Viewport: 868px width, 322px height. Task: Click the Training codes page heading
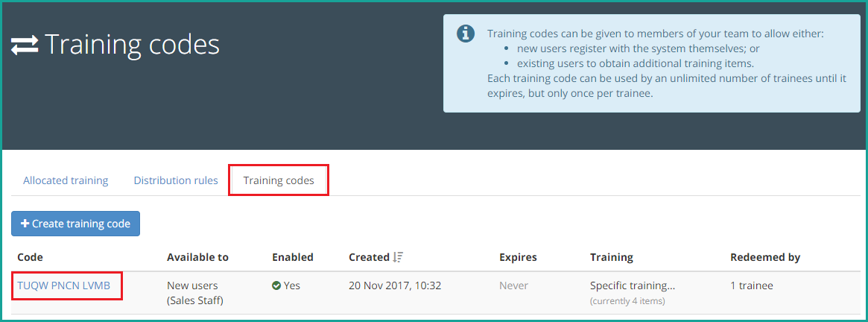pos(132,45)
